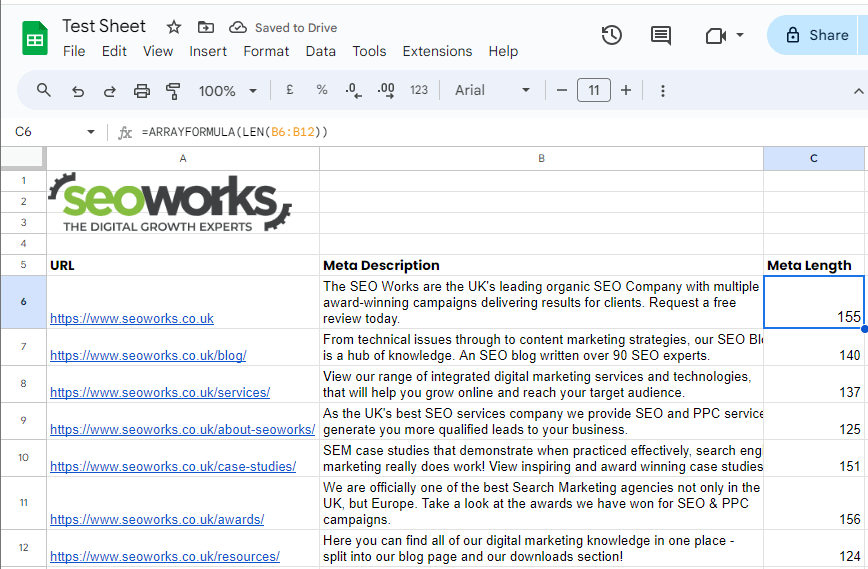
Task: Select the cell showing 140
Action: click(814, 347)
